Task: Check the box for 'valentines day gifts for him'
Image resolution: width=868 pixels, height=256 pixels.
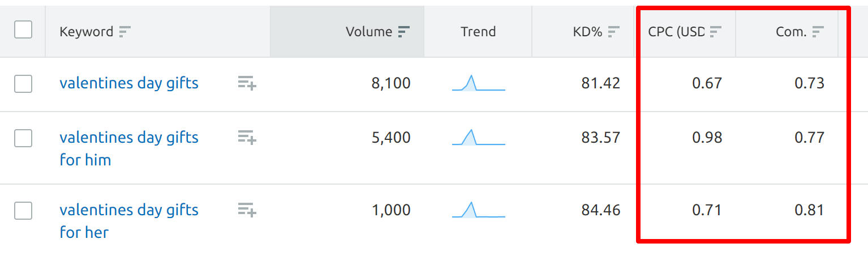Action: click(23, 138)
